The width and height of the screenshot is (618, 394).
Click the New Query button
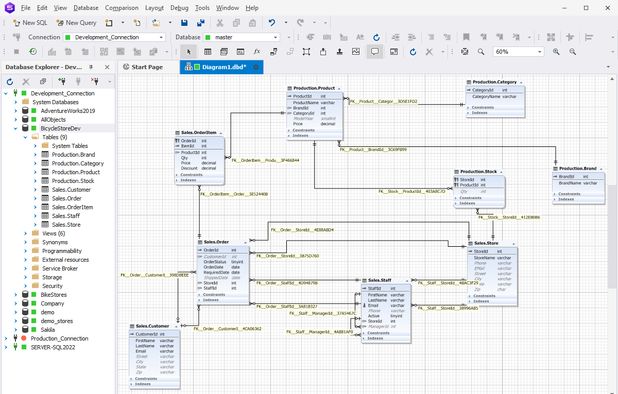[76, 23]
